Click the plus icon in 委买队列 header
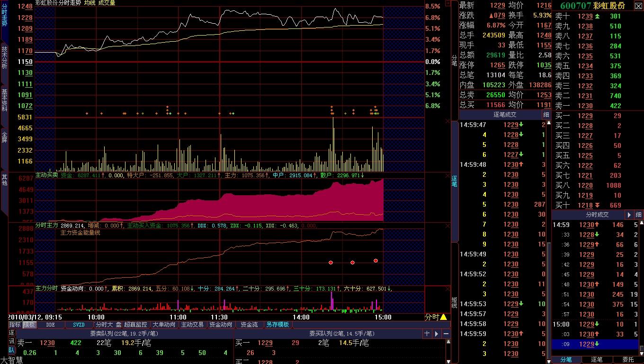Screen dimensions: 644x364 pyautogui.click(x=427, y=334)
